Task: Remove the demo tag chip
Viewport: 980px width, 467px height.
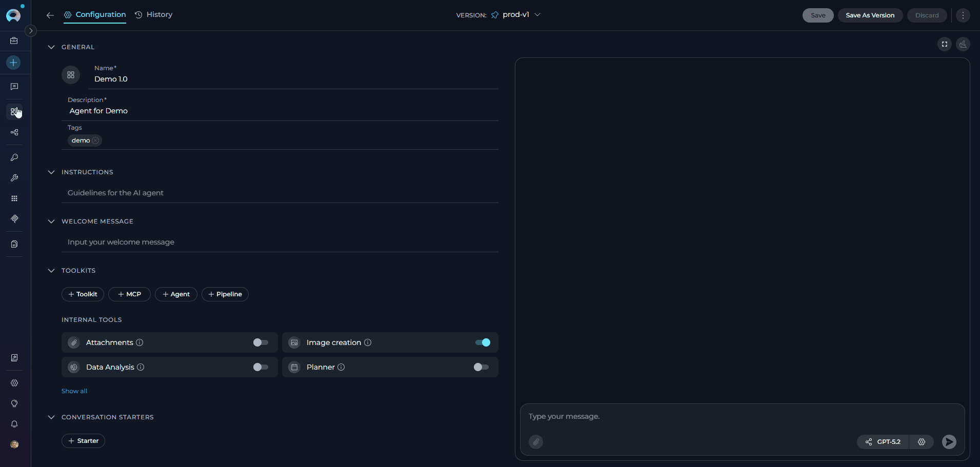Action: [x=96, y=140]
